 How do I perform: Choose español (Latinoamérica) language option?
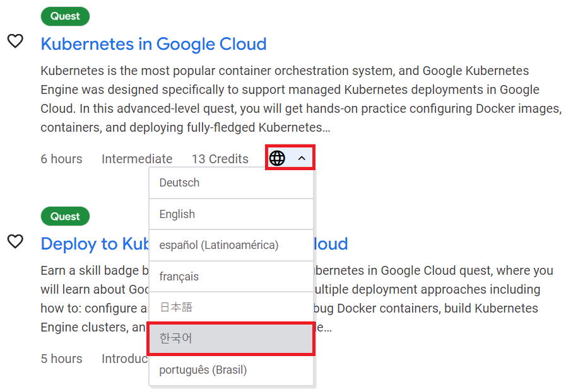tap(231, 245)
